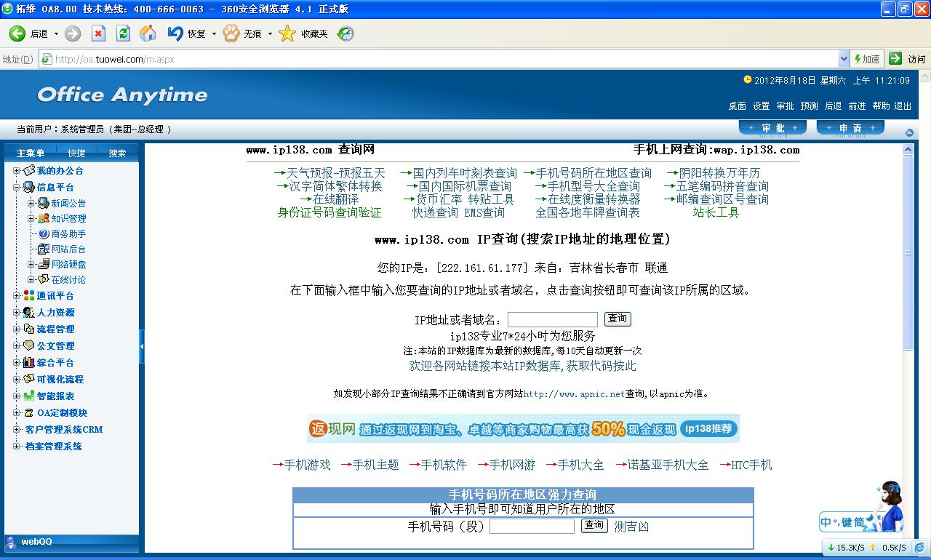Collapse the left sidebar with splitter arrow
The image size is (931, 560).
click(x=142, y=346)
